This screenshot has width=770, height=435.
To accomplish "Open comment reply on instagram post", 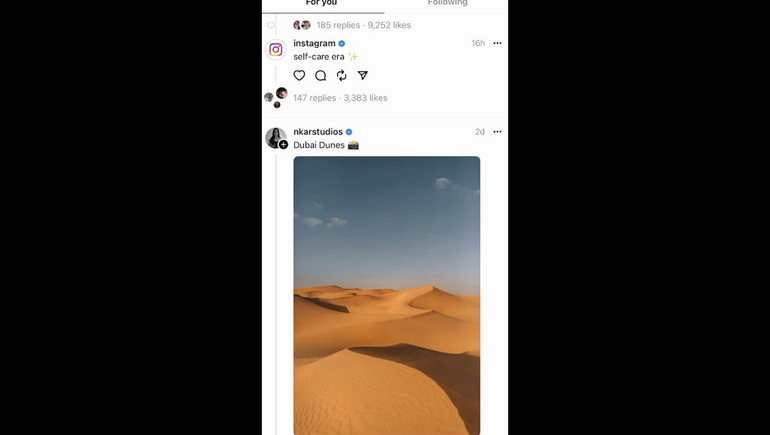I will click(321, 75).
